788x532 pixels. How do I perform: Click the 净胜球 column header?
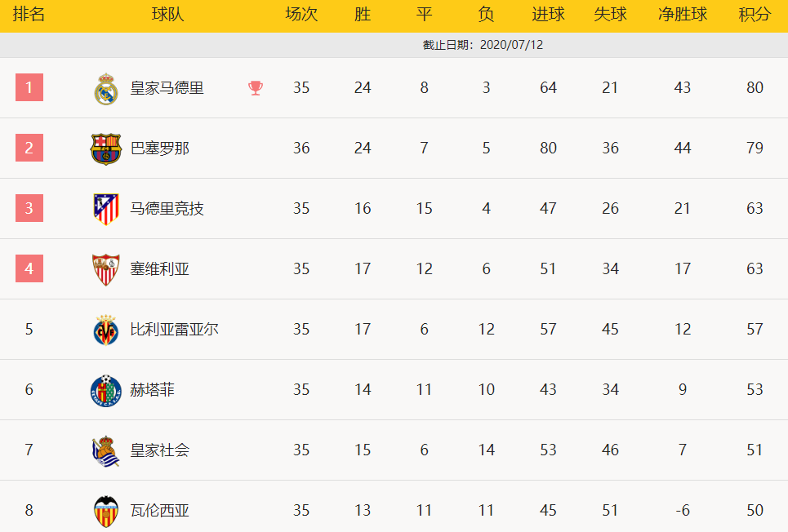[x=683, y=14]
